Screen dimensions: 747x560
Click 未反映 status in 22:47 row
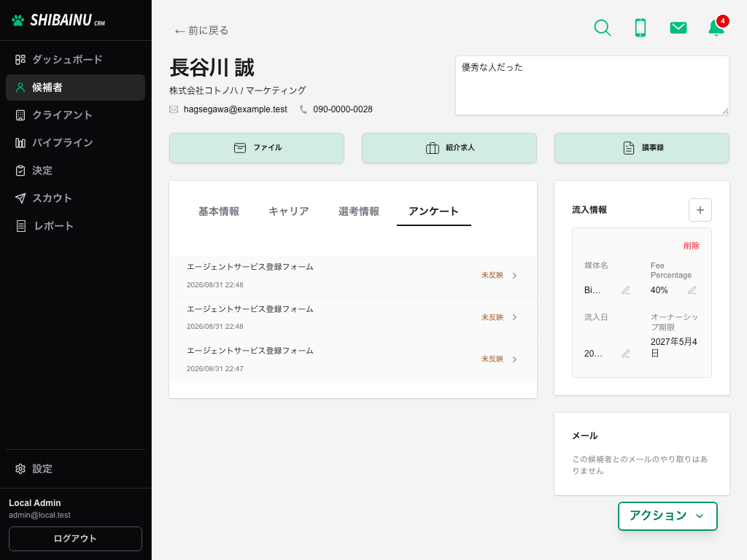tap(492, 359)
